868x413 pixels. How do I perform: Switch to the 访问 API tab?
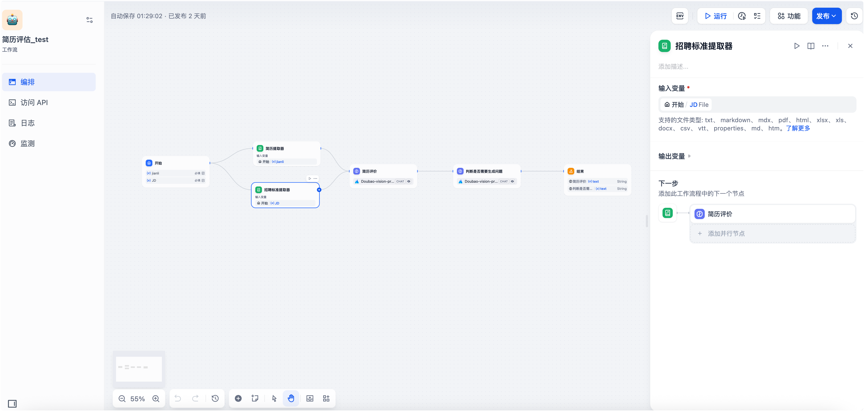pos(49,102)
